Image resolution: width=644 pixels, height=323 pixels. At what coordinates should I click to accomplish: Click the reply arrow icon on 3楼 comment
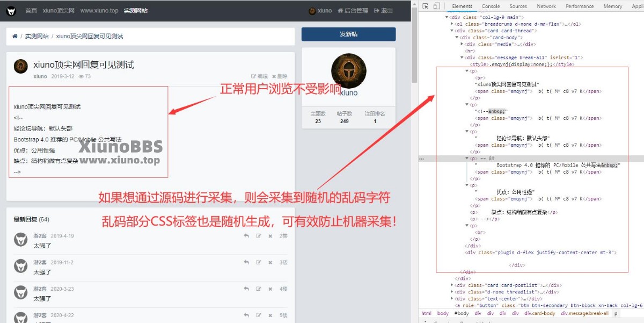[246, 262]
